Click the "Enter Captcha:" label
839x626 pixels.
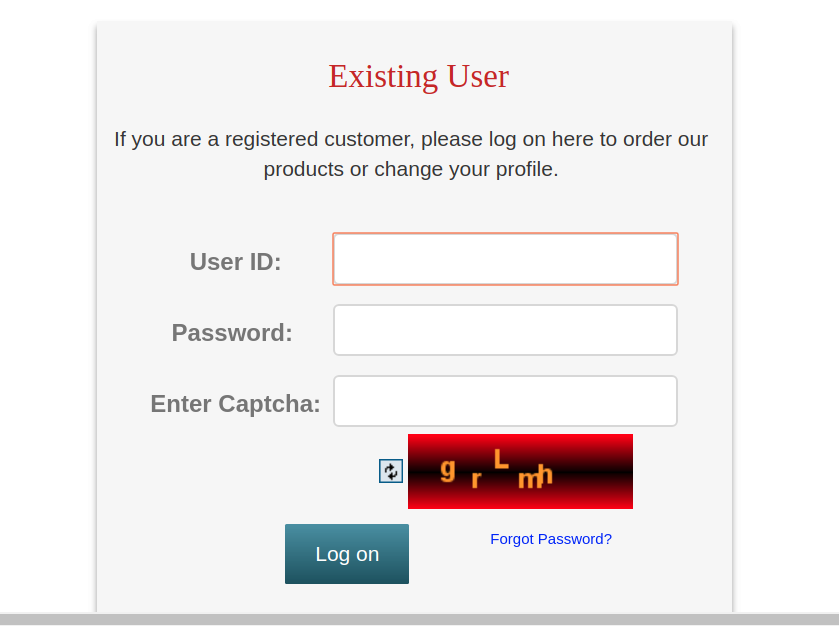235,404
